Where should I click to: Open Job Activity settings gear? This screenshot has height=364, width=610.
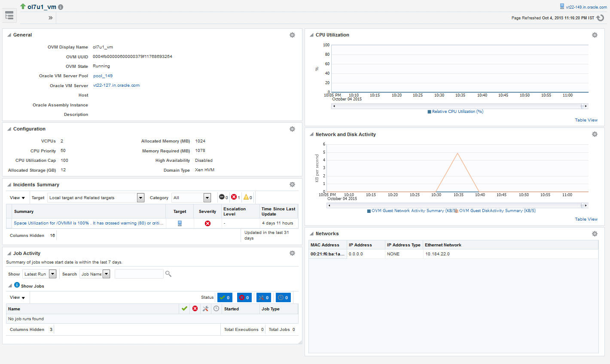click(x=292, y=253)
